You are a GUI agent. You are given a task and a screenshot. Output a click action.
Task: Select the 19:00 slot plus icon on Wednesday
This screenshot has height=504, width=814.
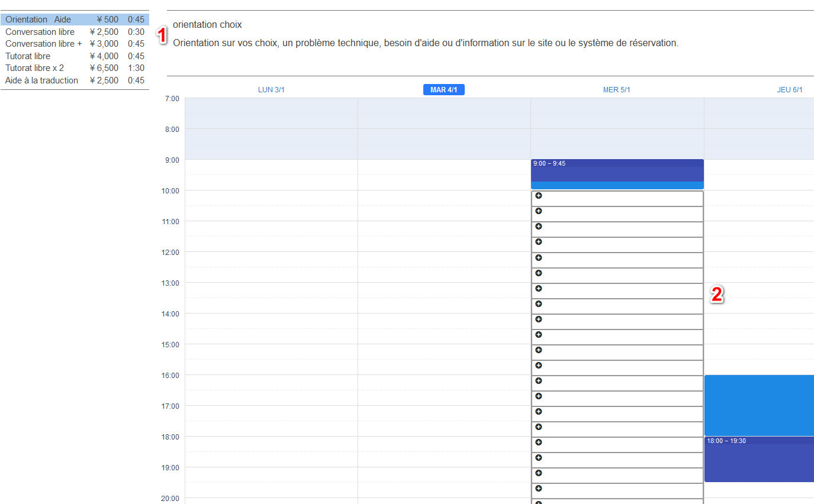[x=539, y=473]
